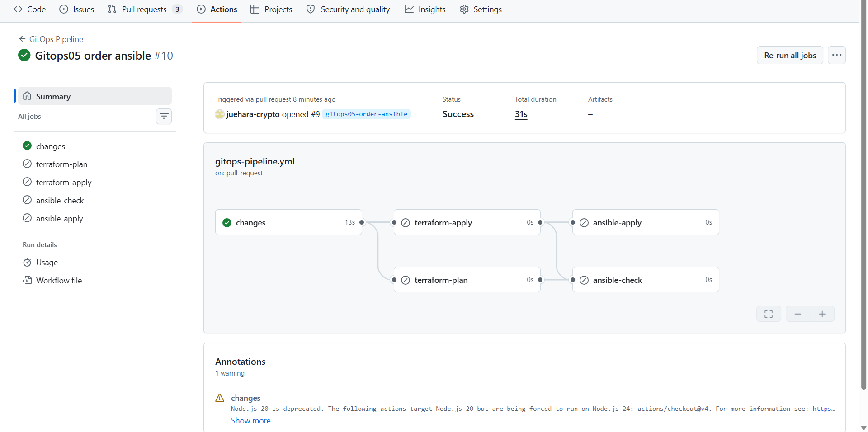868x432 pixels.
Task: Open the changes job in sidebar
Action: point(95,146)
